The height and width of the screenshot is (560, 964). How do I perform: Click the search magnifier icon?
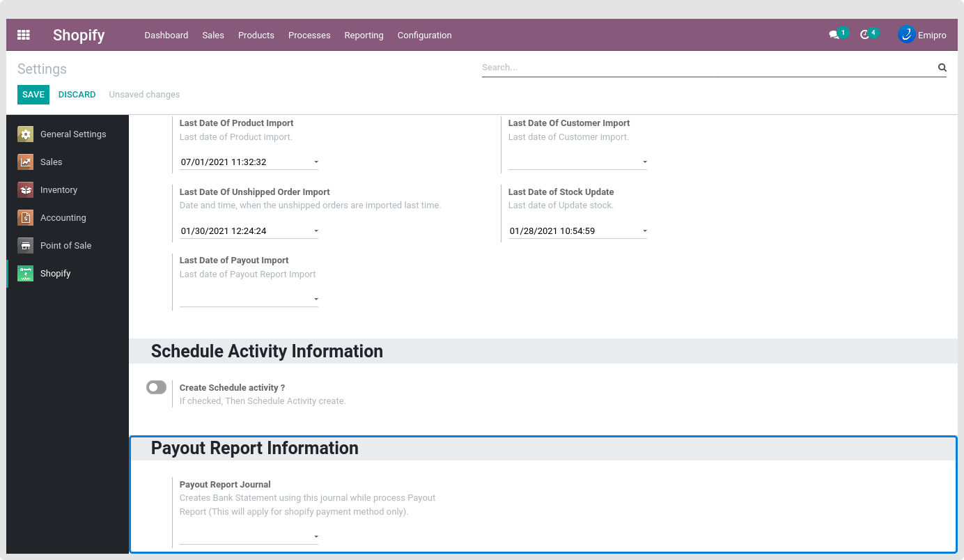pyautogui.click(x=942, y=68)
